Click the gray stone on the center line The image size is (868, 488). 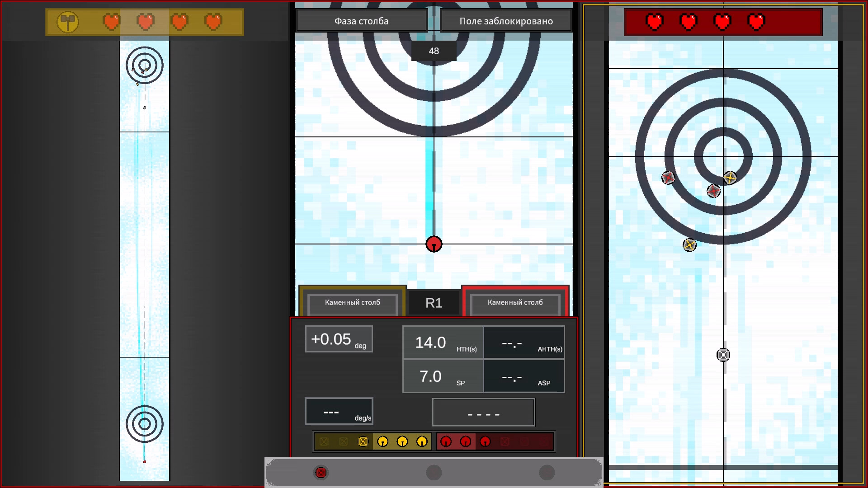click(723, 355)
